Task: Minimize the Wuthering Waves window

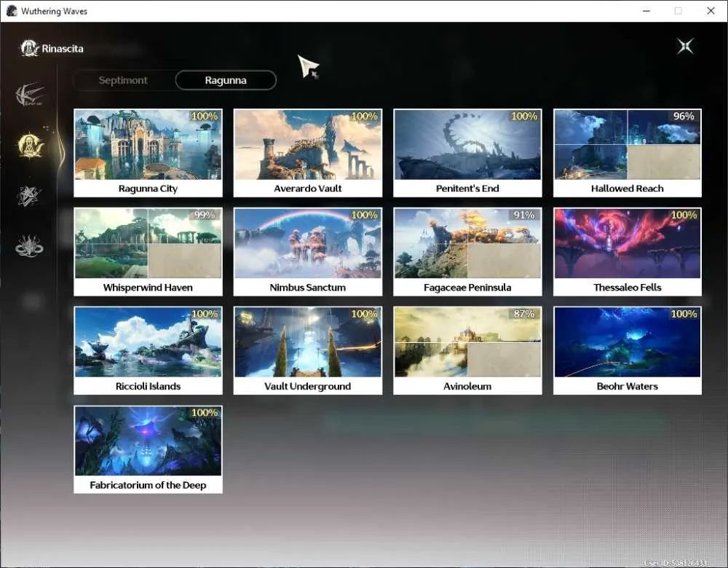Action: [646, 11]
